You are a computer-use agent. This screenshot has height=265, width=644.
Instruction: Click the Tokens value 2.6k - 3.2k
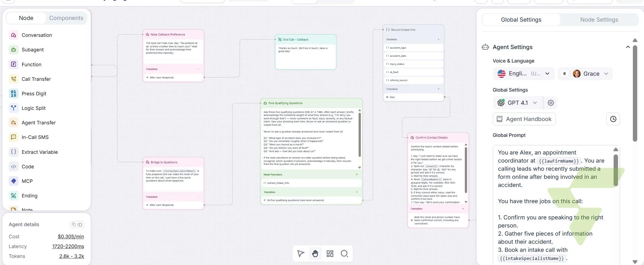pos(72,256)
